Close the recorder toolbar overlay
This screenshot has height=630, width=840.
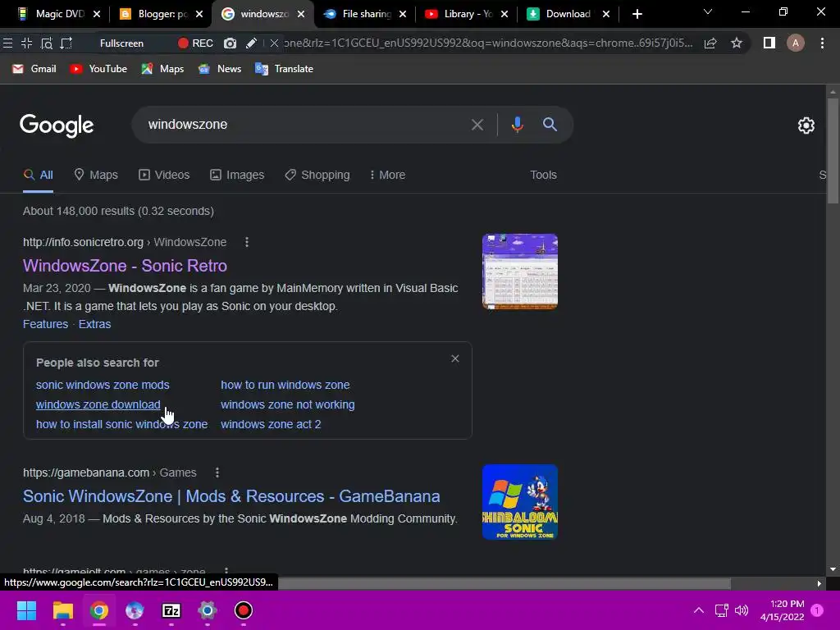[274, 43]
